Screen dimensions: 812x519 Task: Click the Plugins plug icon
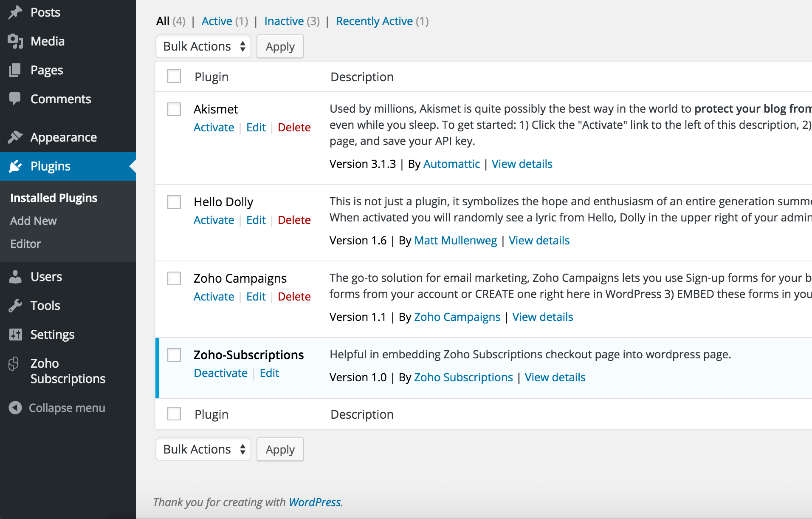pos(15,166)
